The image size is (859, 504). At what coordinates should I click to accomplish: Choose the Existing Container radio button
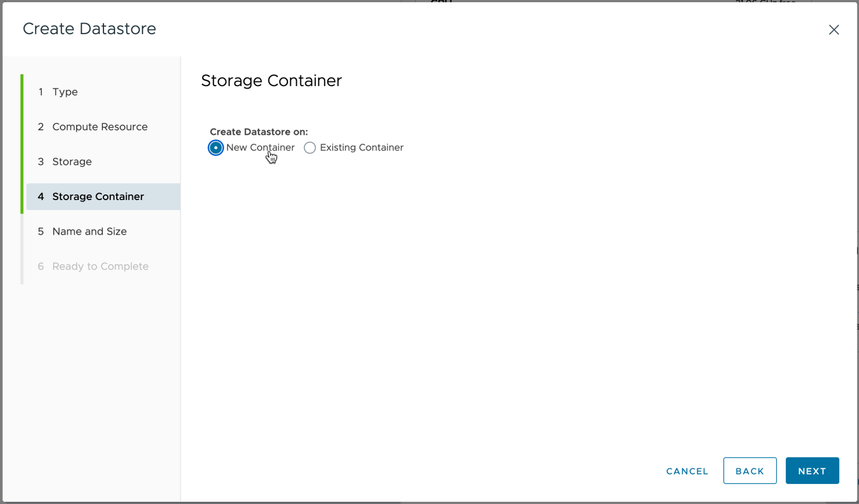310,148
